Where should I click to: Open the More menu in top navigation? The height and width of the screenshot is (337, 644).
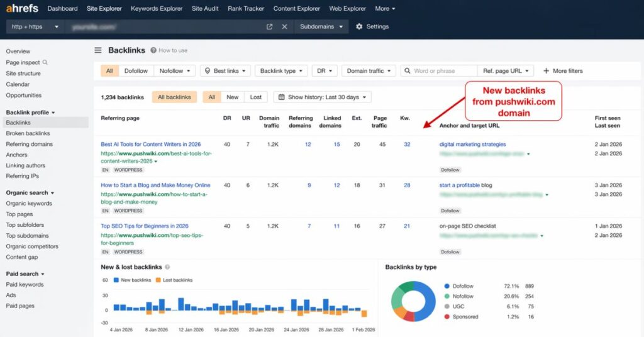385,8
